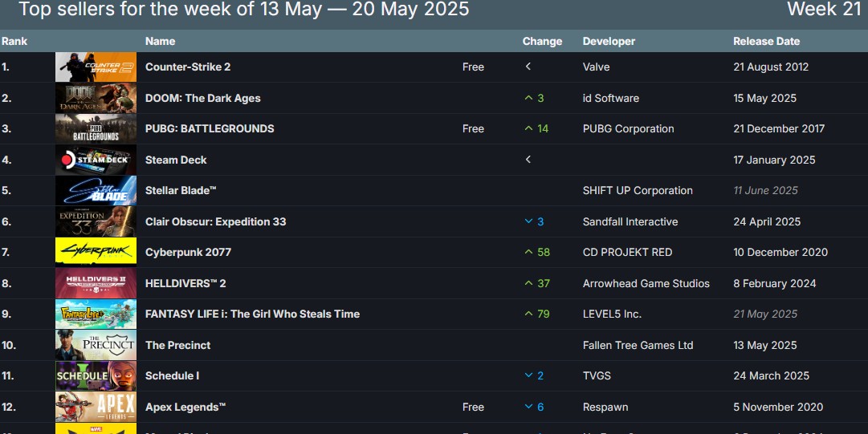Click the Valve developer name

(x=596, y=67)
